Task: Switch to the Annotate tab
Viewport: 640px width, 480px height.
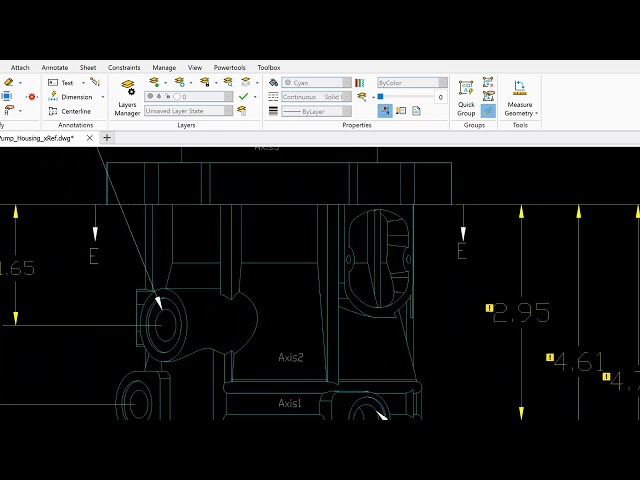Action: 55,67
